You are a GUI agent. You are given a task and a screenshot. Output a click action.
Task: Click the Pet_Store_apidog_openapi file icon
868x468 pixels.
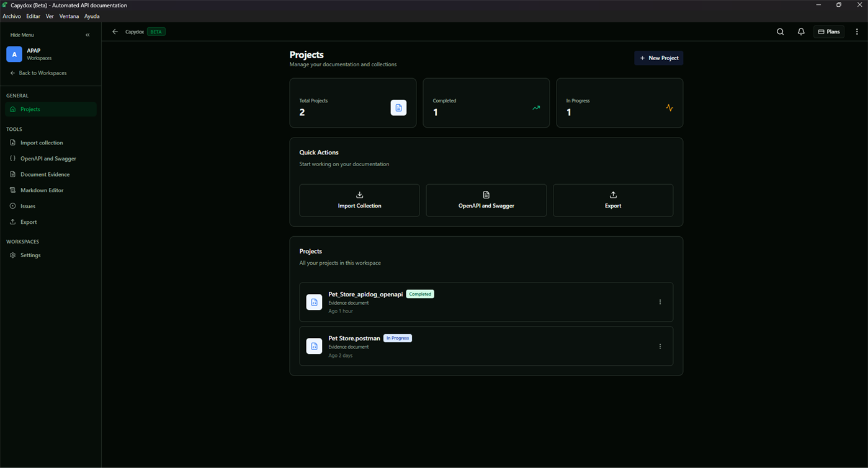tap(314, 302)
